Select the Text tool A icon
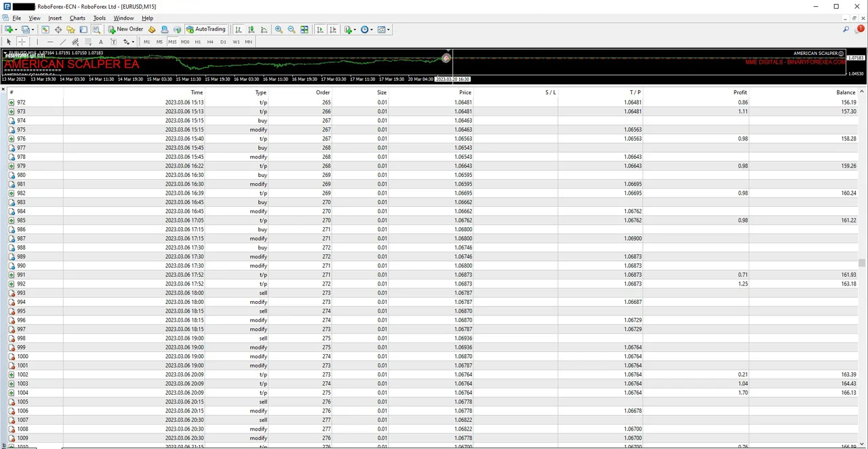The image size is (868, 449). [100, 41]
